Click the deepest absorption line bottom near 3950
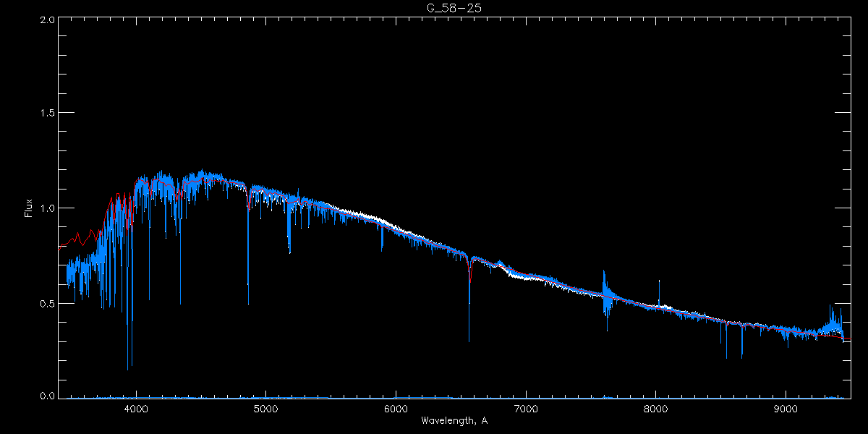Screen dimensions: 868x434 129,367
